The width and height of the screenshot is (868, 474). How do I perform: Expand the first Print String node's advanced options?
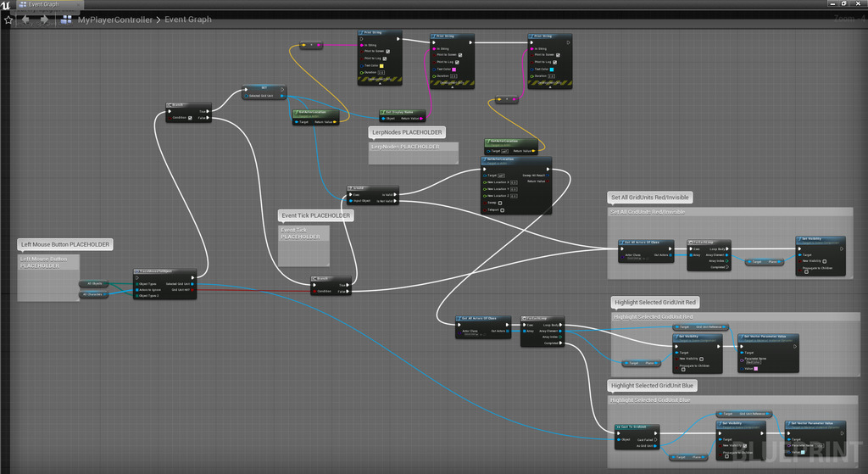tap(378, 82)
